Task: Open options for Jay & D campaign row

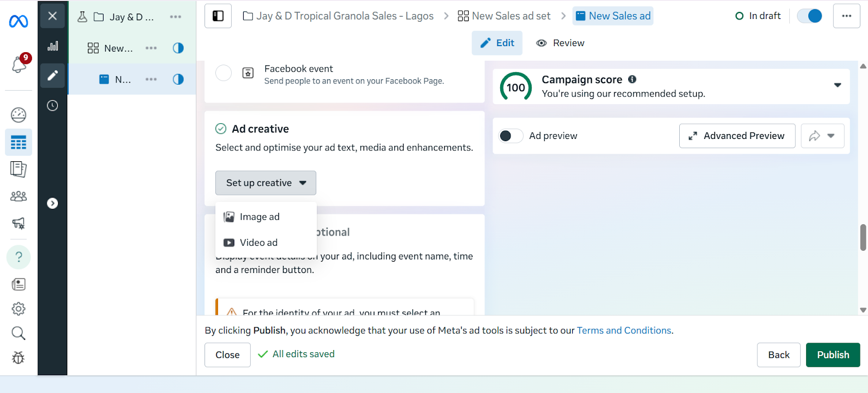Action: point(175,17)
